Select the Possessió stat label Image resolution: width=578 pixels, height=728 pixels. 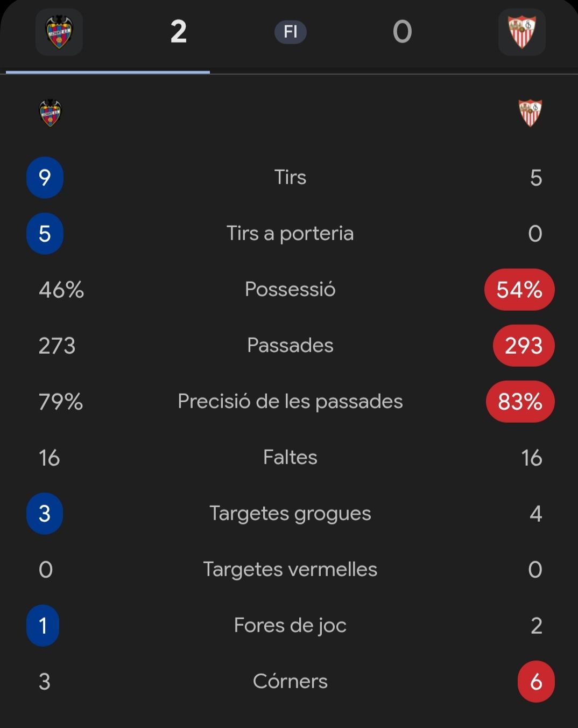[x=290, y=289]
